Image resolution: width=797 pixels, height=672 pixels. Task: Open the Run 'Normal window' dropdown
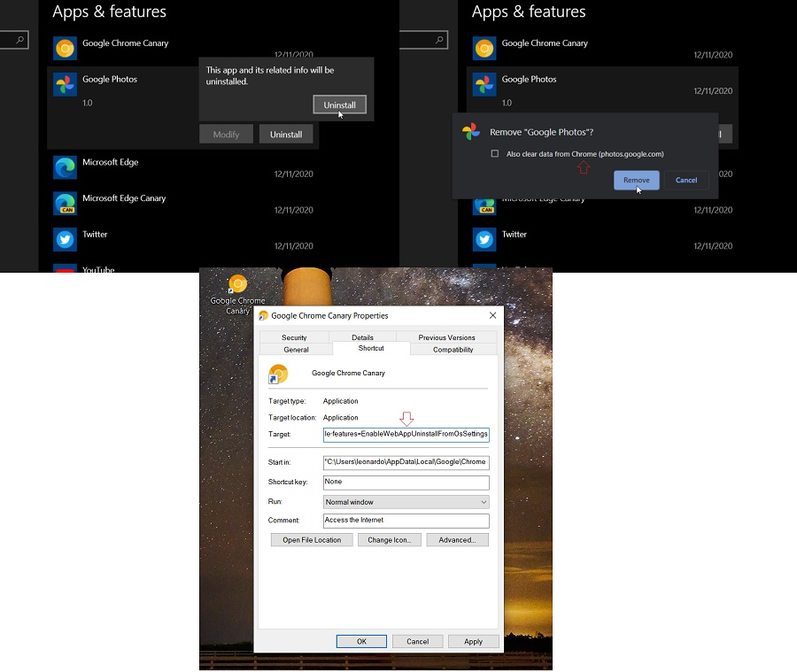[x=406, y=502]
